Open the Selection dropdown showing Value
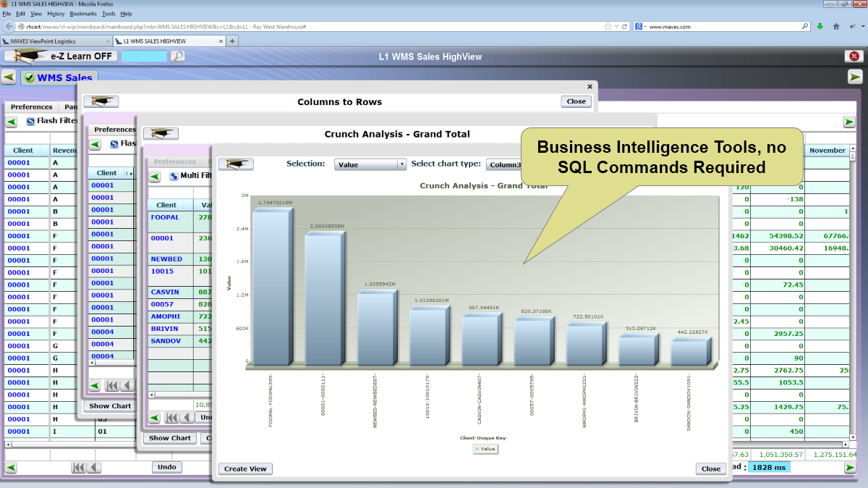Viewport: 868px width, 488px height. [x=370, y=164]
